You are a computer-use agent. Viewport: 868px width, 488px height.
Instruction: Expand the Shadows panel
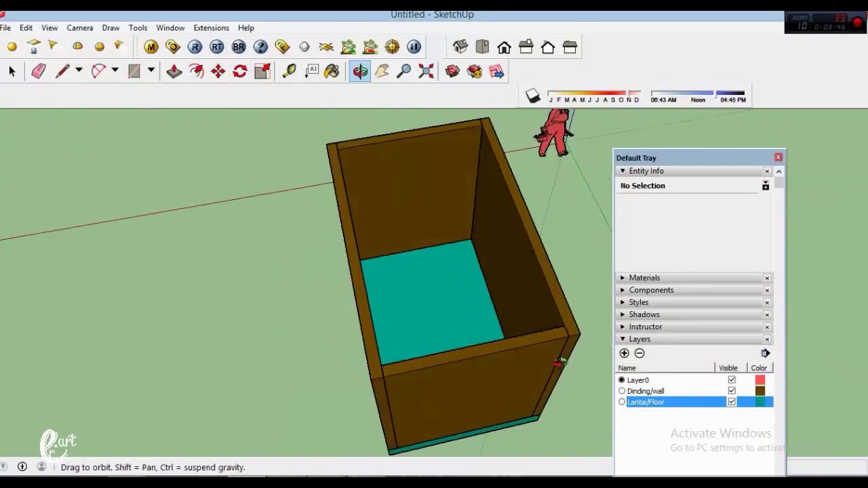click(x=623, y=314)
